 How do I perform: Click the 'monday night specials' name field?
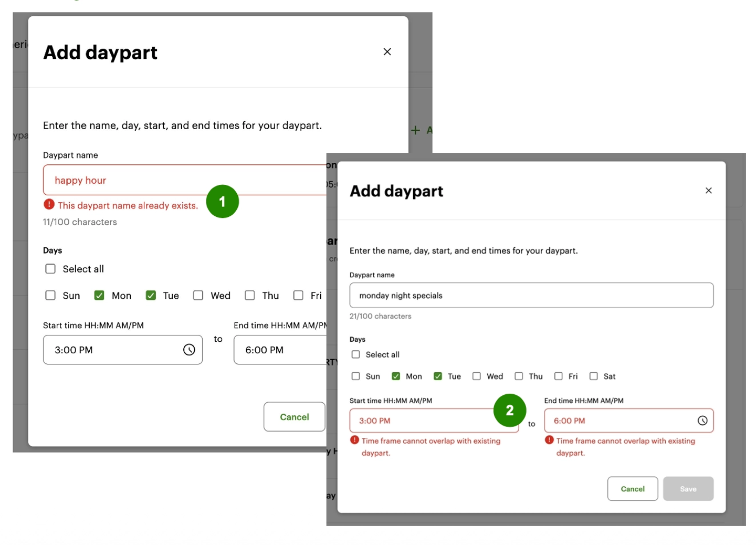tap(531, 295)
